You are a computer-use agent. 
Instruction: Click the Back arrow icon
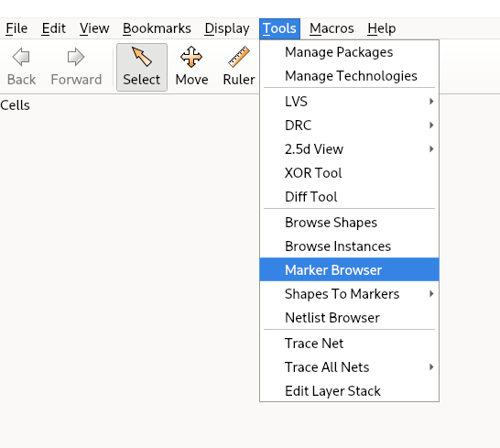click(21, 57)
